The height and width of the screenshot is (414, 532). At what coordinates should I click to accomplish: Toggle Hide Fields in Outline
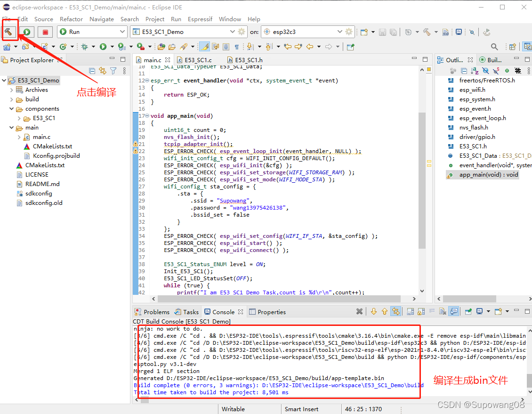(x=485, y=71)
